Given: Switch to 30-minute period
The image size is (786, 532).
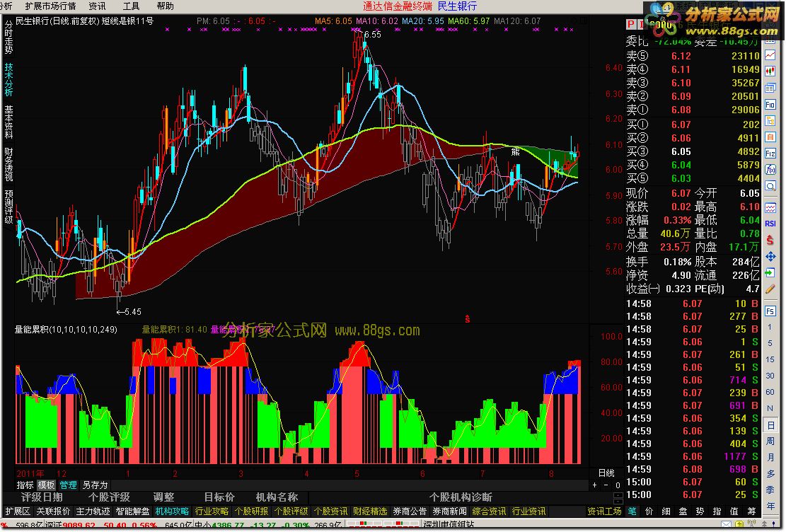Looking at the screenshot, I should coord(770,376).
